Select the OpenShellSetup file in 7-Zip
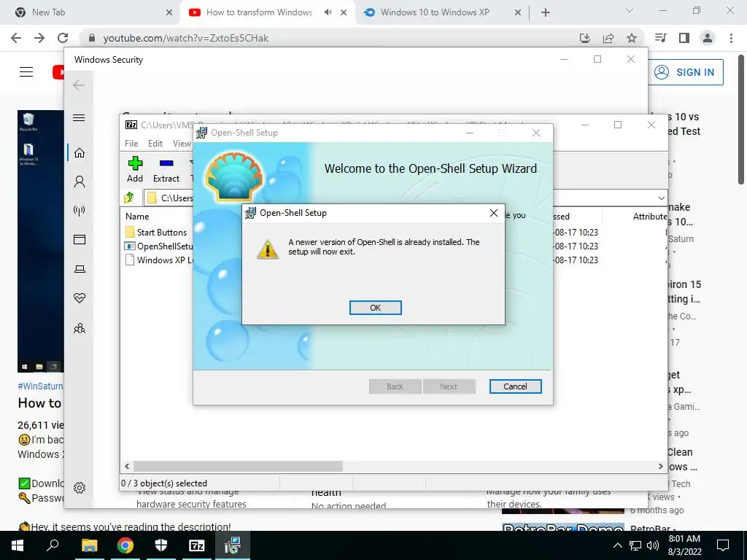 pyautogui.click(x=158, y=246)
